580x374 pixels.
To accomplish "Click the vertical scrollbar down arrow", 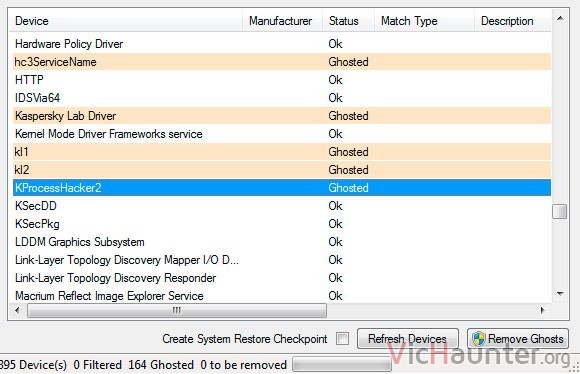I will (560, 294).
